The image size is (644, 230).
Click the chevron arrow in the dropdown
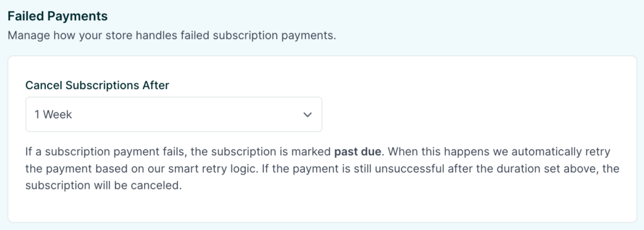(x=308, y=115)
